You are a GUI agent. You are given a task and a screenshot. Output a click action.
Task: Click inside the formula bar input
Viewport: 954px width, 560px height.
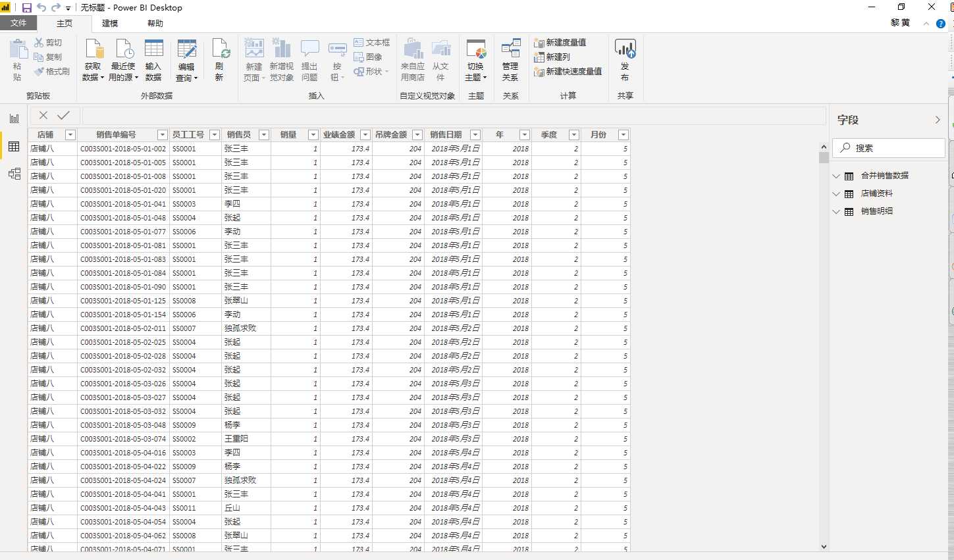point(454,115)
